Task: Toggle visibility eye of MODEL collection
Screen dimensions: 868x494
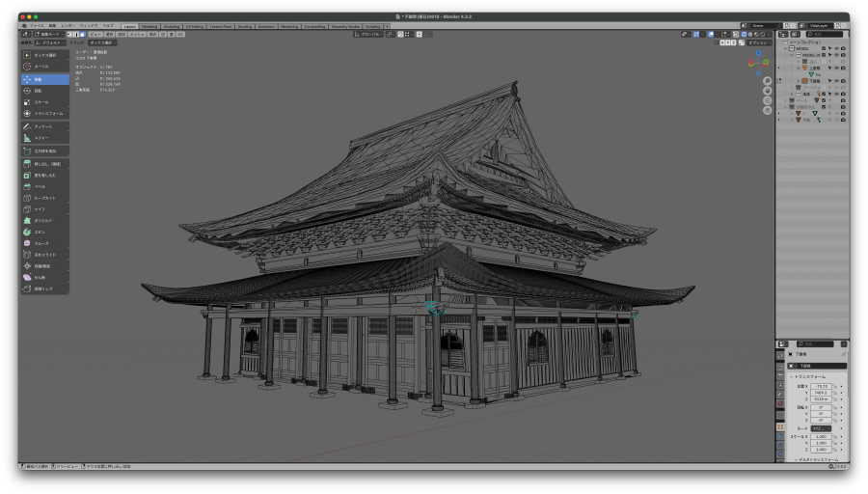Action: (835, 48)
